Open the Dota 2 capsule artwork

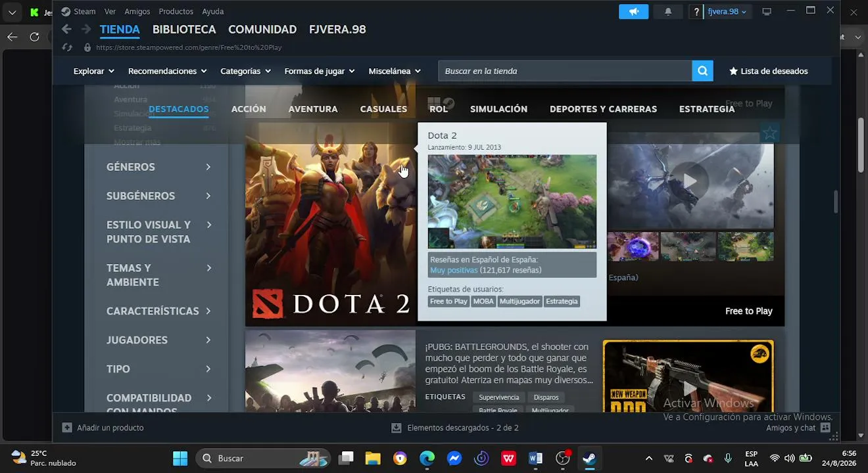tap(330, 223)
